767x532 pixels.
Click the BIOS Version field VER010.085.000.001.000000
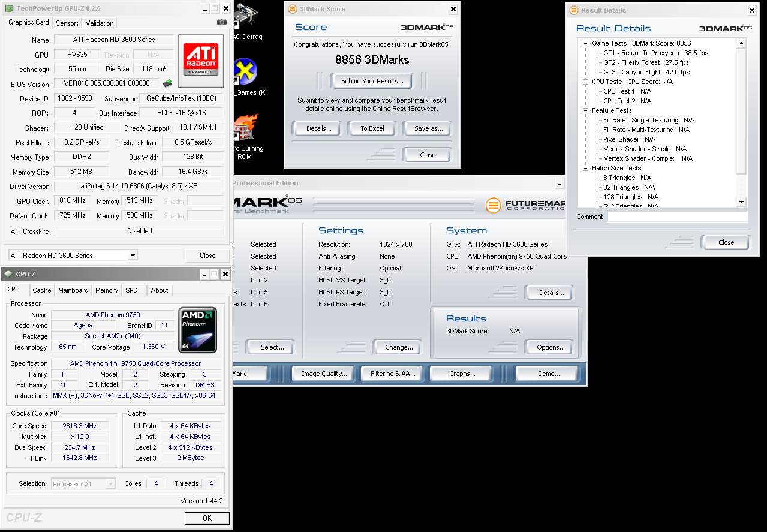(107, 83)
